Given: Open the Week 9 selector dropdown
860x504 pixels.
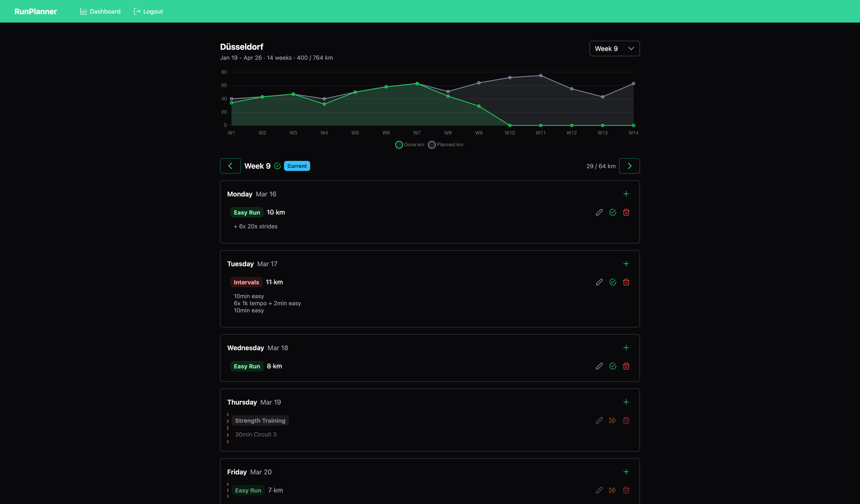Looking at the screenshot, I should [614, 48].
